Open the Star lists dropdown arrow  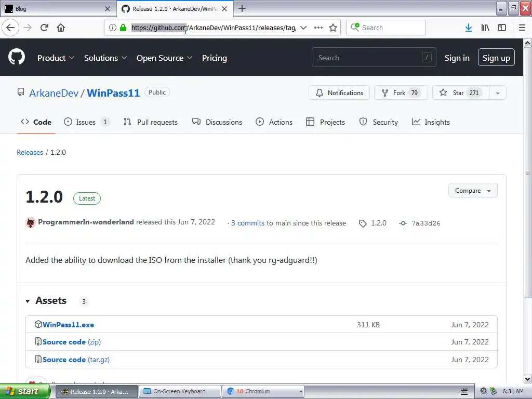click(498, 93)
